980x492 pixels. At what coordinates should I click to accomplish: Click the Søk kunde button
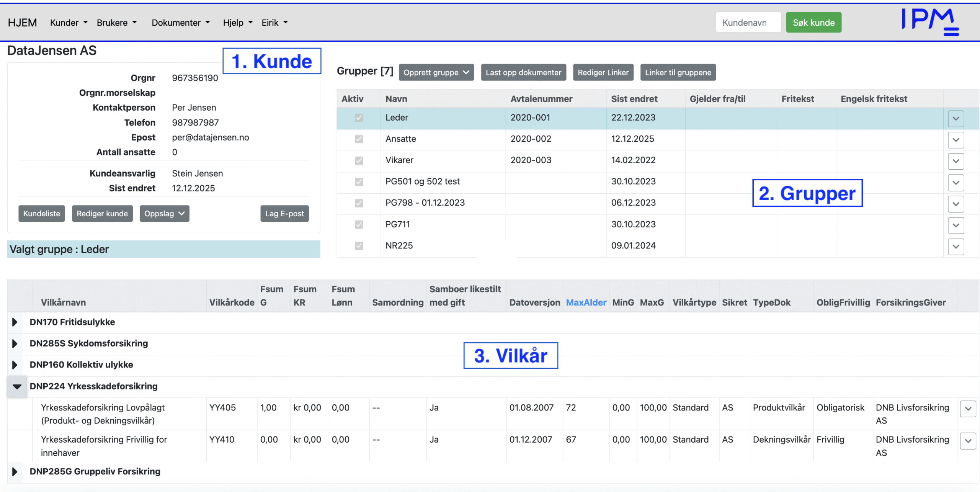point(813,23)
